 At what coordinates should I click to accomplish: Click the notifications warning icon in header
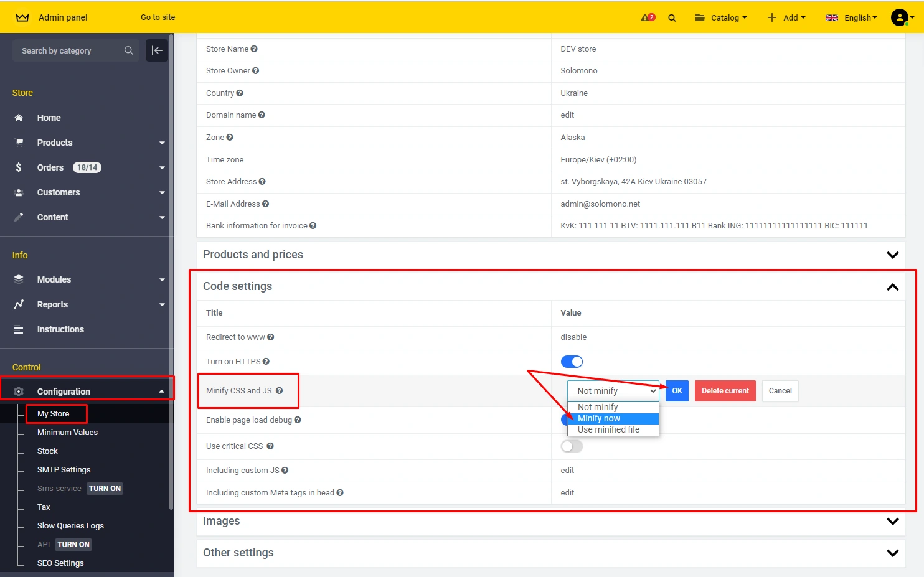(648, 17)
